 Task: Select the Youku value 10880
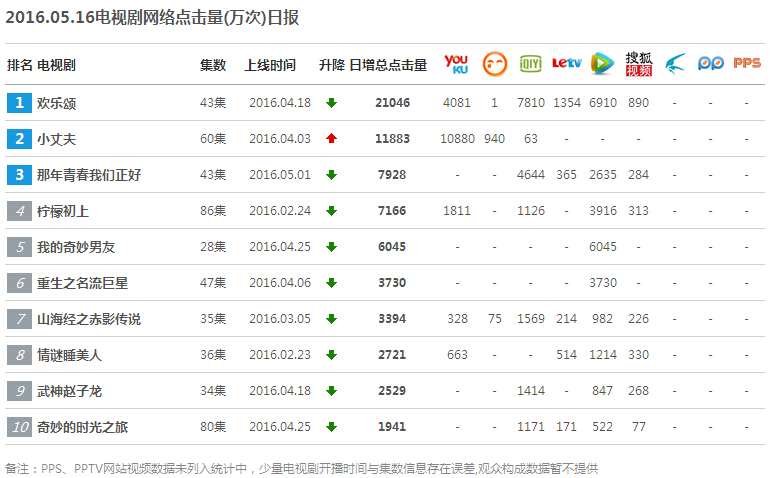click(x=457, y=139)
